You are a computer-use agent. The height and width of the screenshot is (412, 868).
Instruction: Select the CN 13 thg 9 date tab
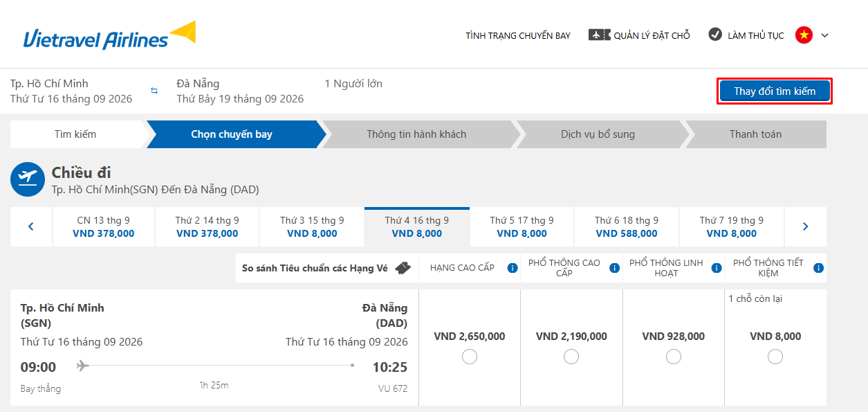pyautogui.click(x=104, y=226)
